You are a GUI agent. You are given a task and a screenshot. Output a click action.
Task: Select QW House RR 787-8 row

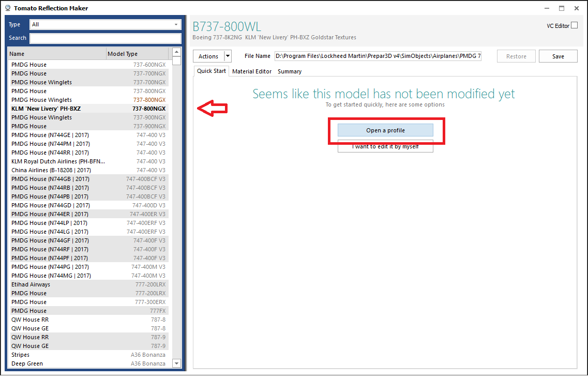point(88,320)
